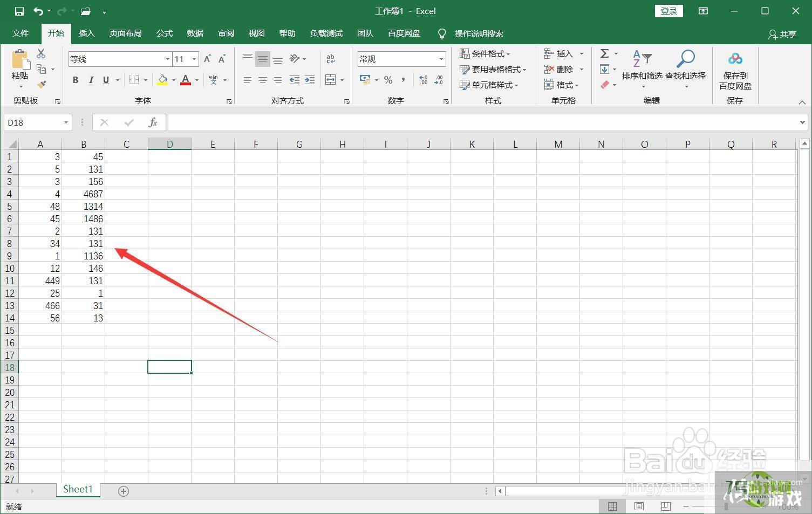
Task: Click the Save icon in quick access toolbar
Action: tap(19, 11)
